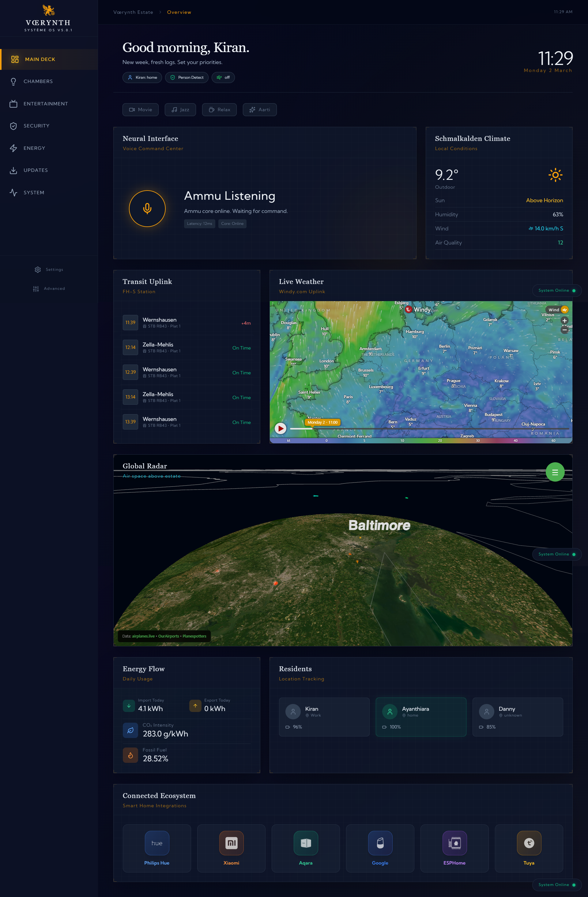Toggle the Person Detect status chip

tap(187, 77)
